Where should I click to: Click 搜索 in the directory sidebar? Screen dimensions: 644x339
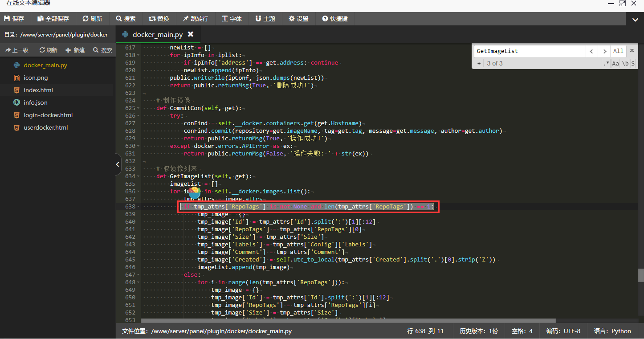(x=102, y=50)
